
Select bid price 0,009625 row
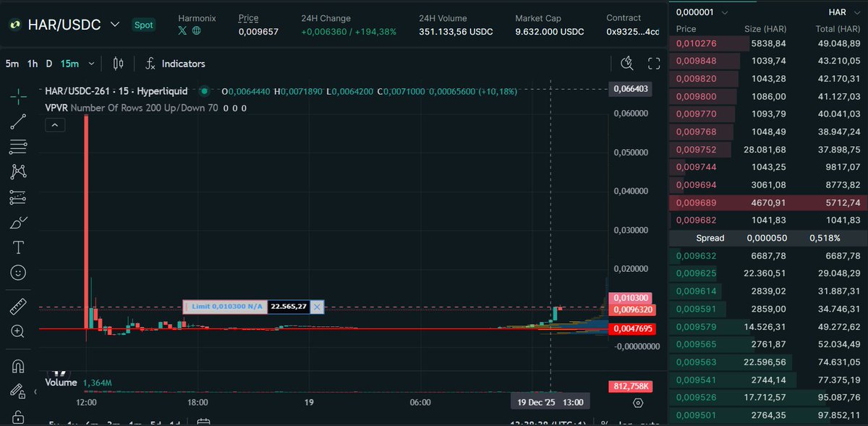coord(767,273)
